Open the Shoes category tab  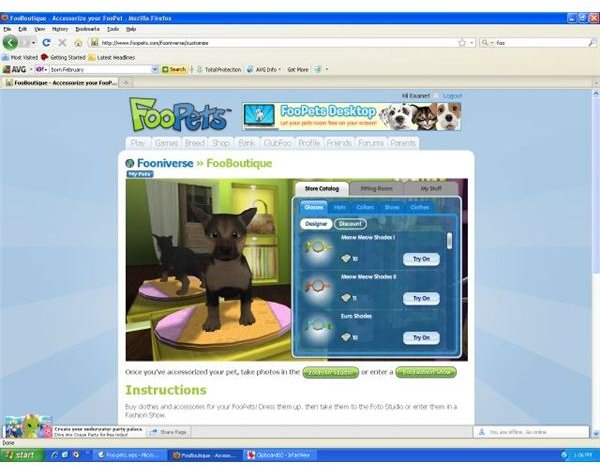pyautogui.click(x=392, y=207)
